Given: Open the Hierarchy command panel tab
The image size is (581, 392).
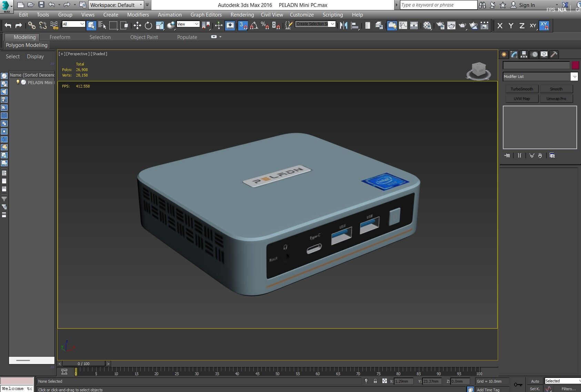Looking at the screenshot, I should pos(524,54).
